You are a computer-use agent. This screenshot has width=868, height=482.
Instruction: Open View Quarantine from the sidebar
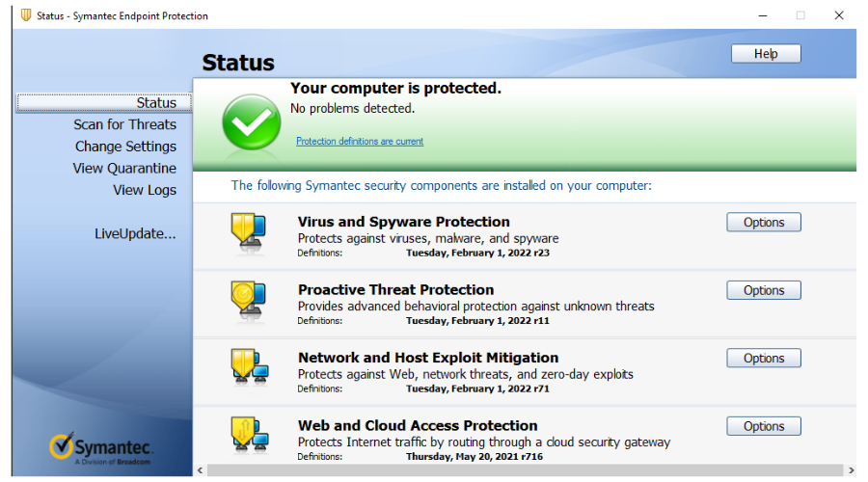(x=124, y=169)
